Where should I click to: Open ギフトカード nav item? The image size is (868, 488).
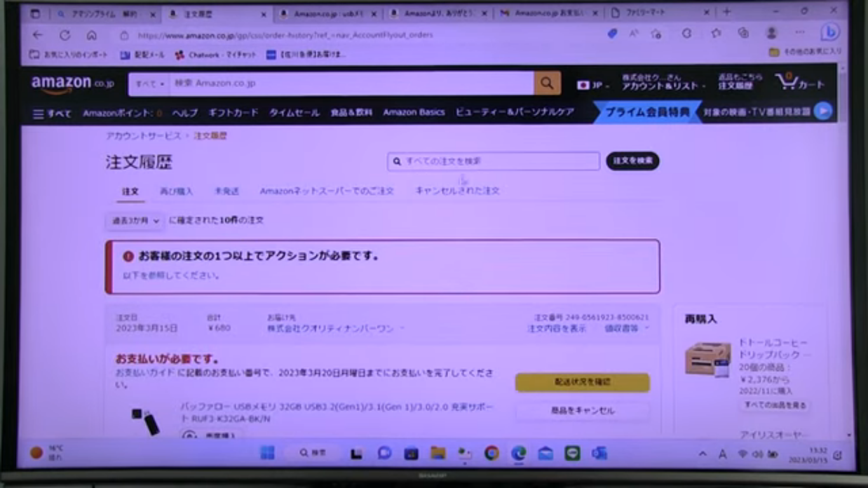pos(233,112)
